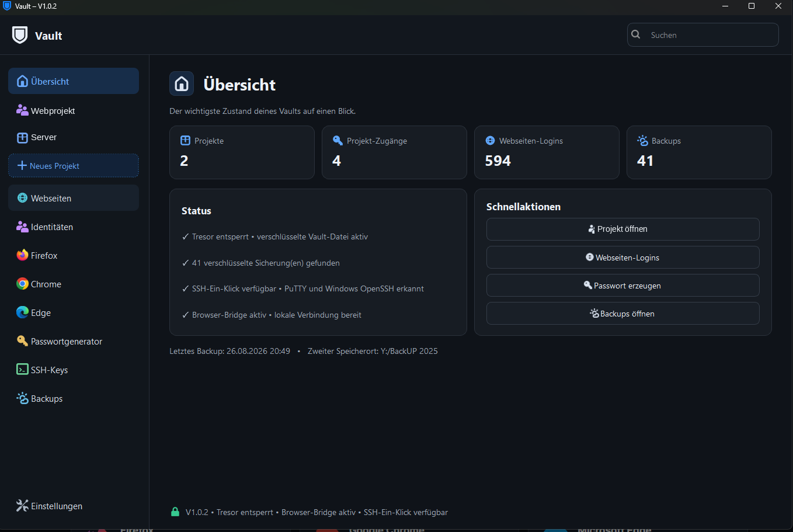Click the Passwort erzeugen button
Screen dimensions: 793x532
[622, 286]
